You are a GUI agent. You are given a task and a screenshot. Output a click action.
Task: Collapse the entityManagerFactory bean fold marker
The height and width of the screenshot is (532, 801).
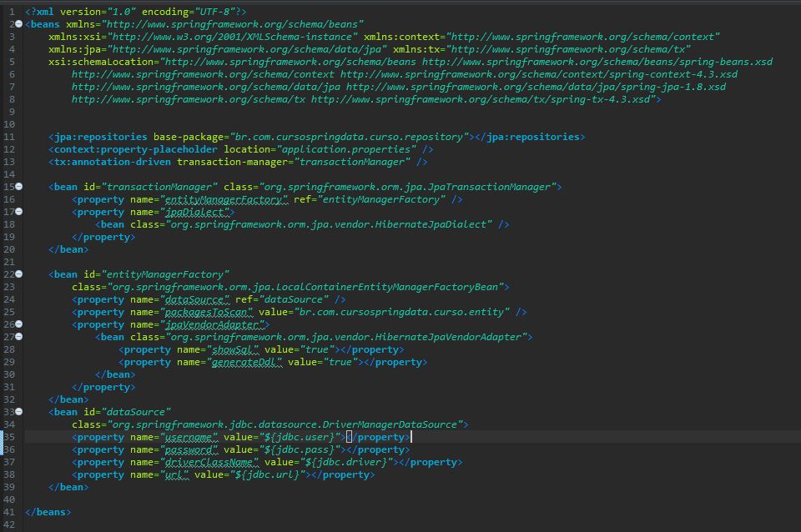click(19, 274)
